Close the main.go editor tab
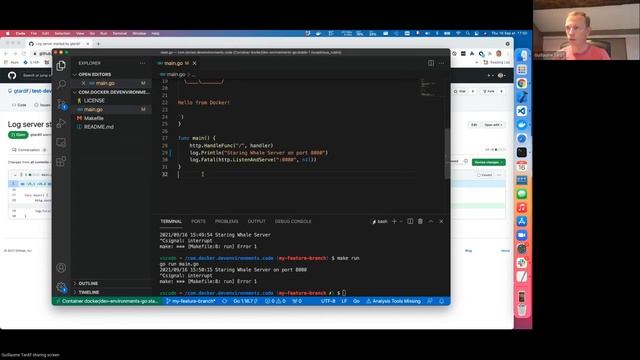 pos(195,63)
